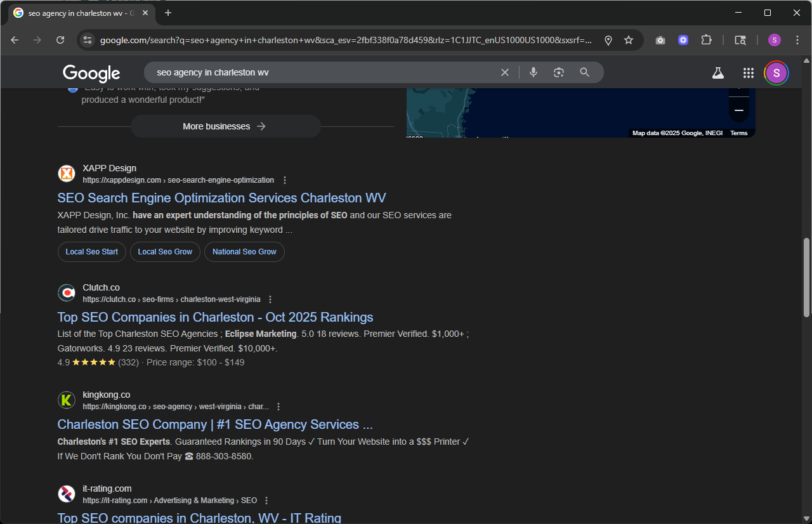Click the magnifier search submit icon
Image resolution: width=812 pixels, height=524 pixels.
coord(585,72)
